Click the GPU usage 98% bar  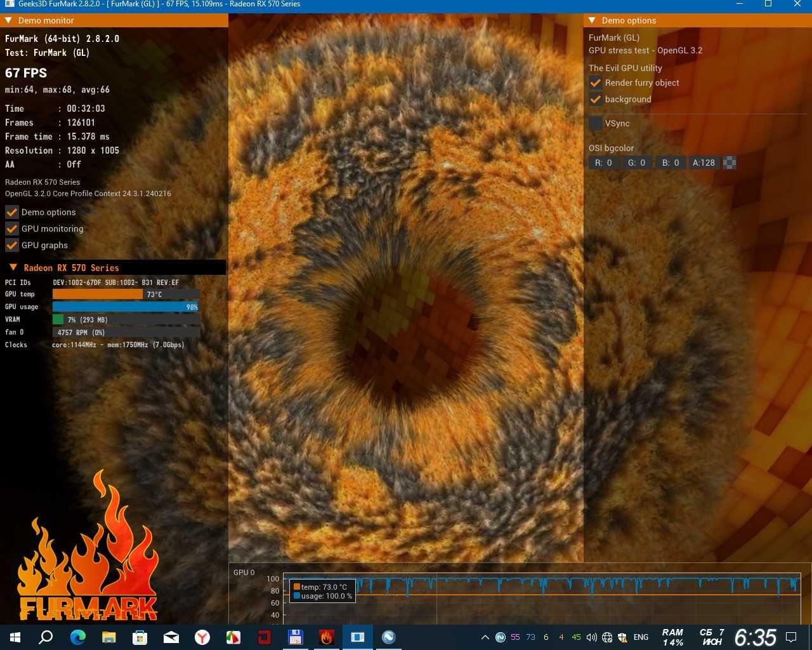126,307
